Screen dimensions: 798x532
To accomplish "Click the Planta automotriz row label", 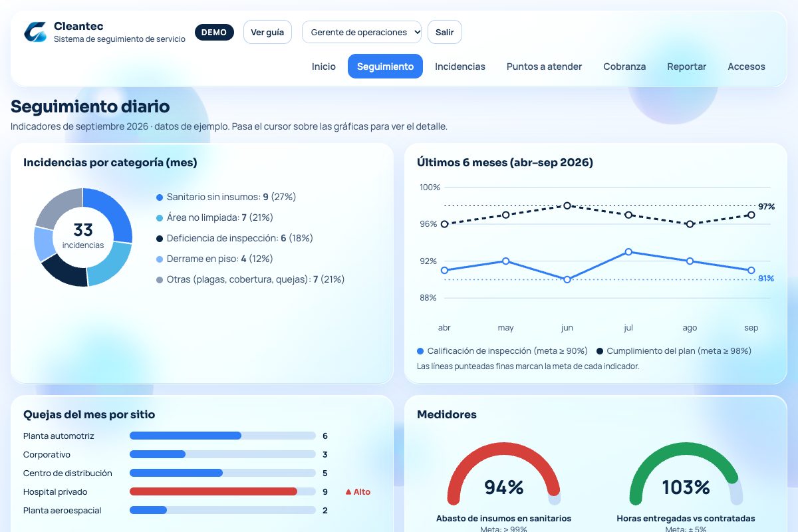I will coord(59,436).
